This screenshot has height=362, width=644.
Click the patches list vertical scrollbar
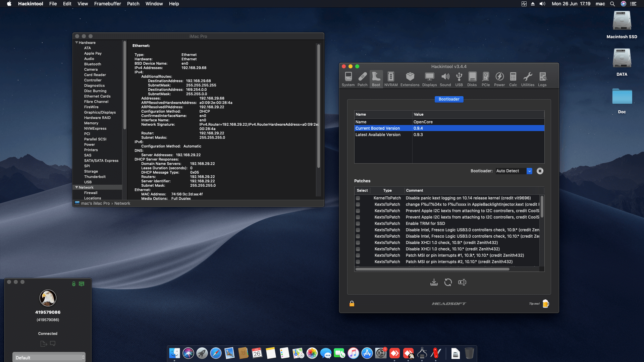[542, 206]
